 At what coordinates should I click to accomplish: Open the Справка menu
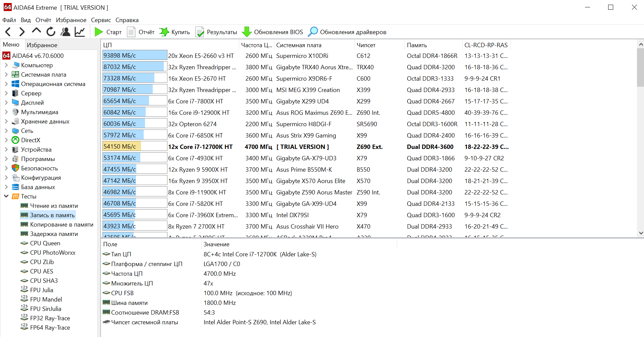[x=127, y=20]
